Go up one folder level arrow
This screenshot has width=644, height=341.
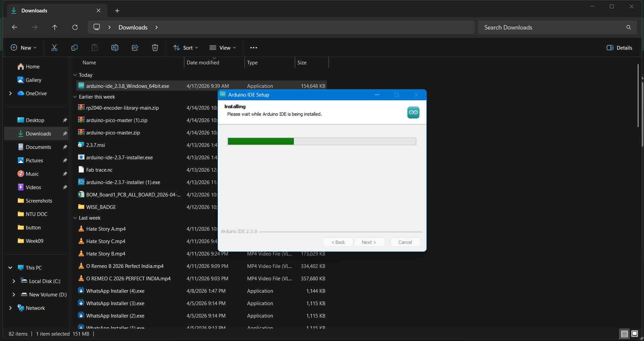(55, 27)
